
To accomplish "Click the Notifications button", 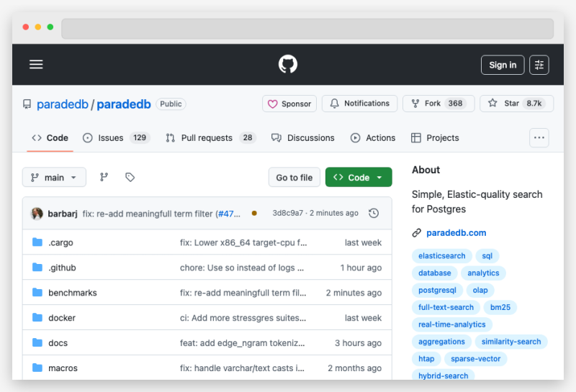I will 359,104.
